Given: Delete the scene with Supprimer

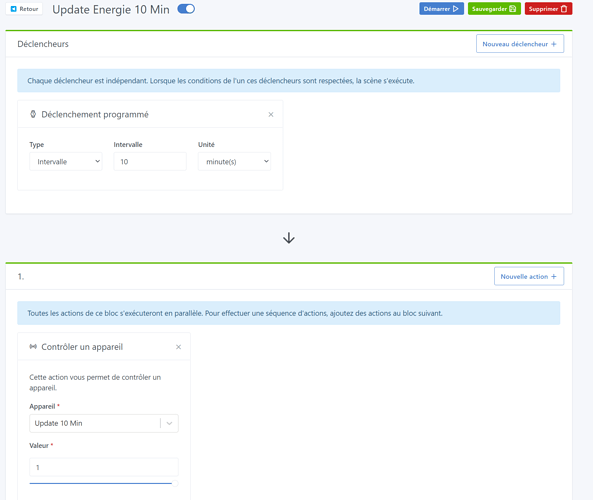Looking at the screenshot, I should pyautogui.click(x=548, y=9).
